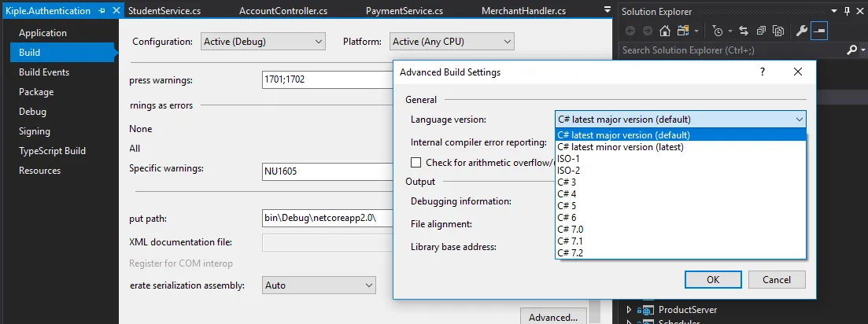This screenshot has width=868, height=324.
Task: Click Sync with Active Document arrows icon
Action: [744, 31]
